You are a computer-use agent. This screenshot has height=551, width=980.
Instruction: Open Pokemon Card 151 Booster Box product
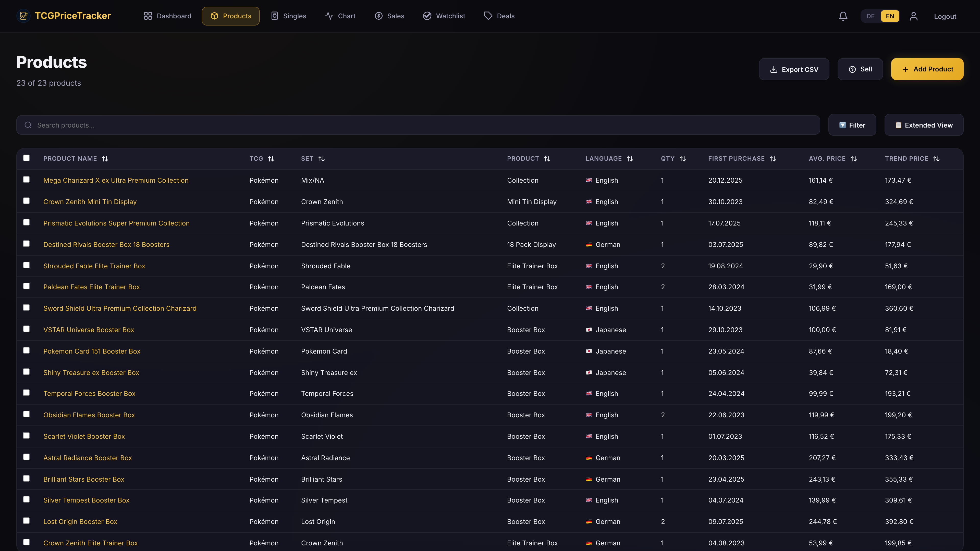coord(92,351)
